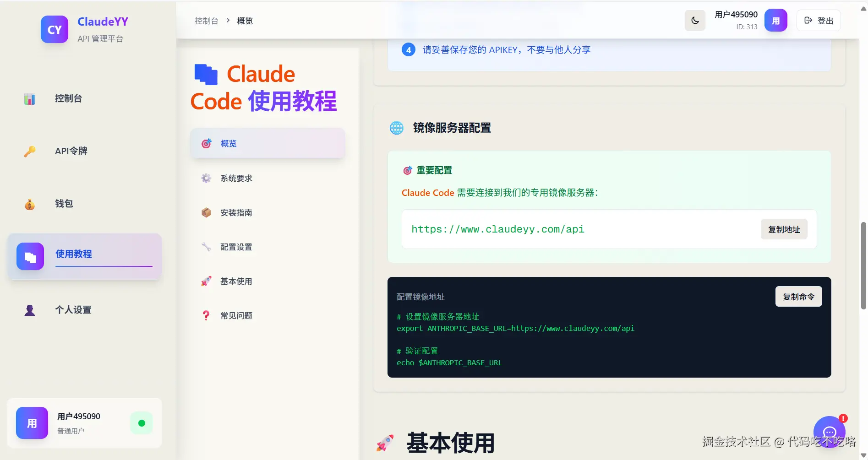Click the mirror URL https://www.claudeyy.com/api
The image size is (868, 460).
tap(498, 229)
